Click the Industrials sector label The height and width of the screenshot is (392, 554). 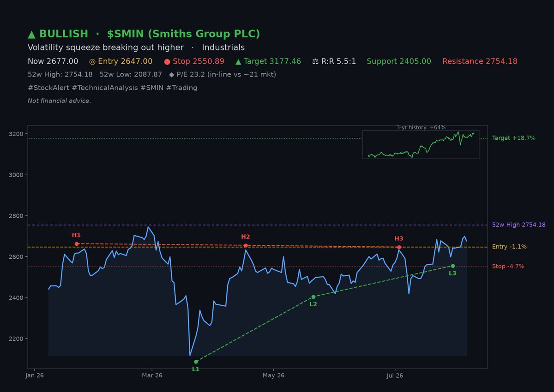pos(223,48)
